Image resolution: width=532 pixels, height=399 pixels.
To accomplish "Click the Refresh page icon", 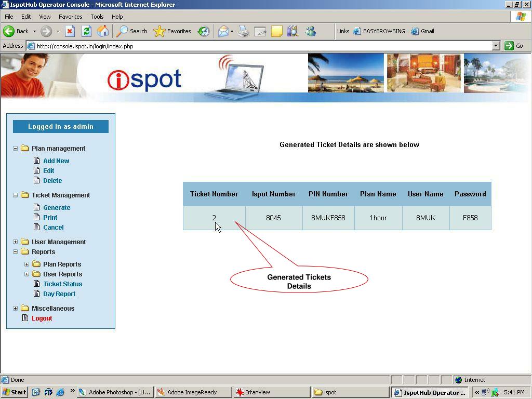I will [86, 31].
